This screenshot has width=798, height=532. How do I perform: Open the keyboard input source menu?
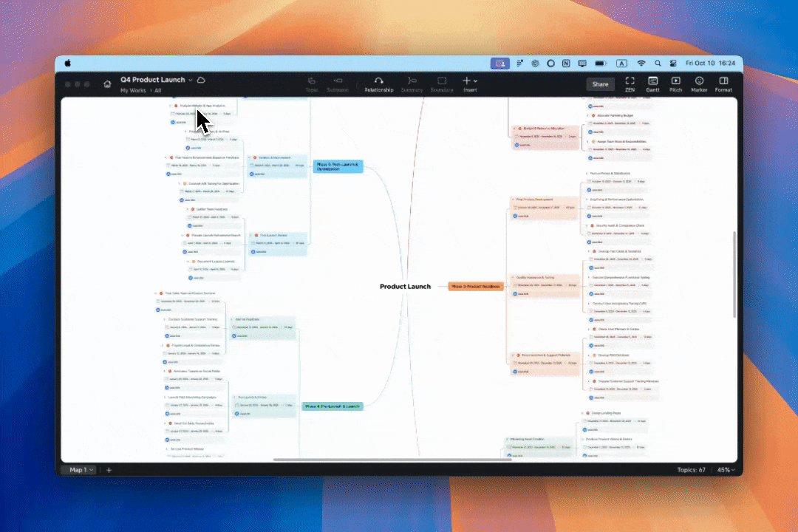[621, 63]
